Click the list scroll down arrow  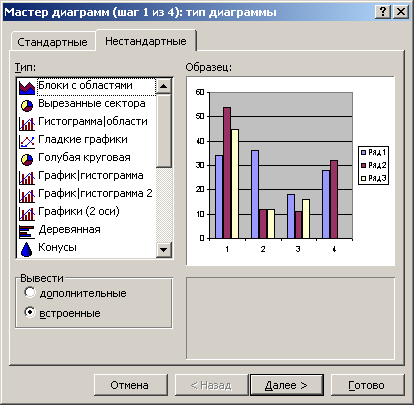click(x=163, y=249)
